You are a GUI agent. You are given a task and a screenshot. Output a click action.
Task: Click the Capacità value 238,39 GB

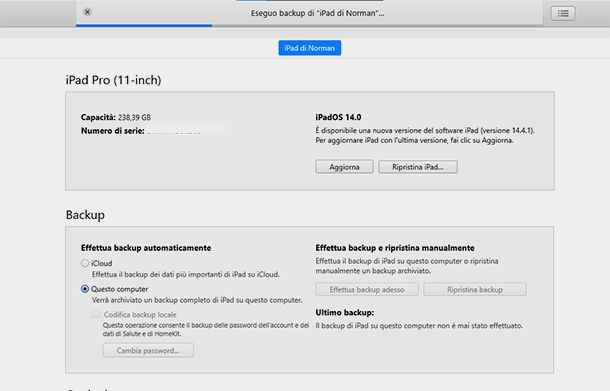(134, 117)
